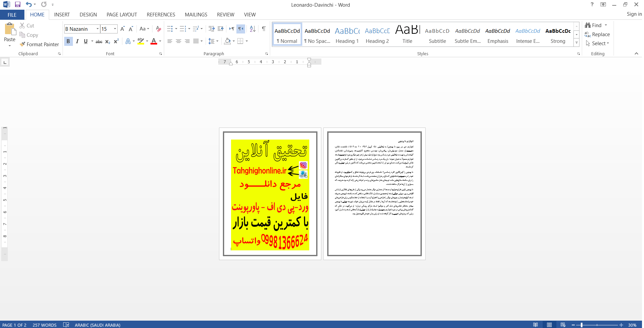644x328 pixels.
Task: Undo the last action
Action: (x=29, y=4)
